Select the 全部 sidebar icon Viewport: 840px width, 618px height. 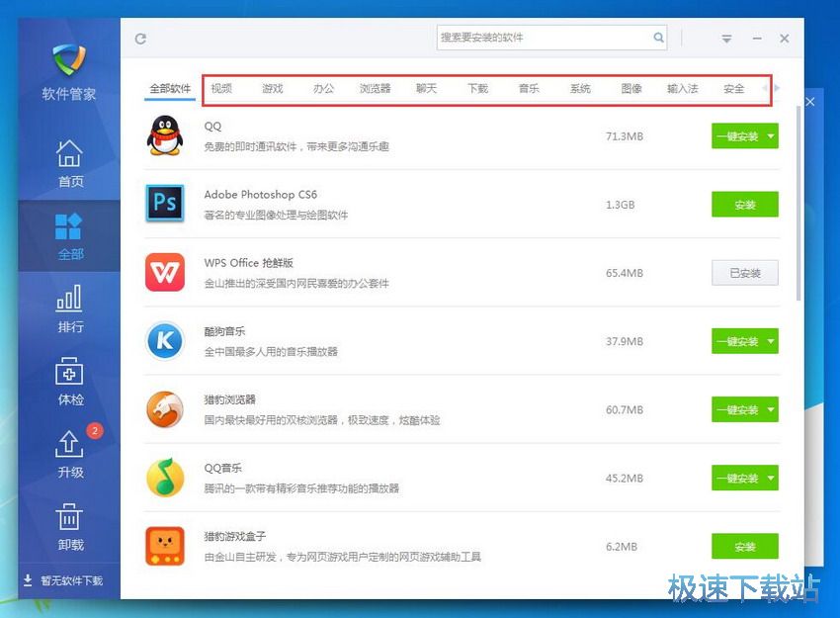click(x=68, y=225)
